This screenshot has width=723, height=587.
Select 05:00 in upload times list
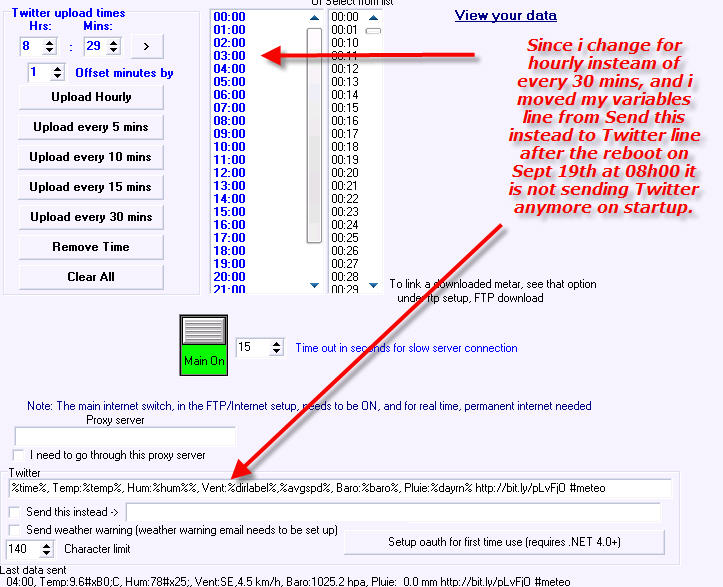point(229,82)
